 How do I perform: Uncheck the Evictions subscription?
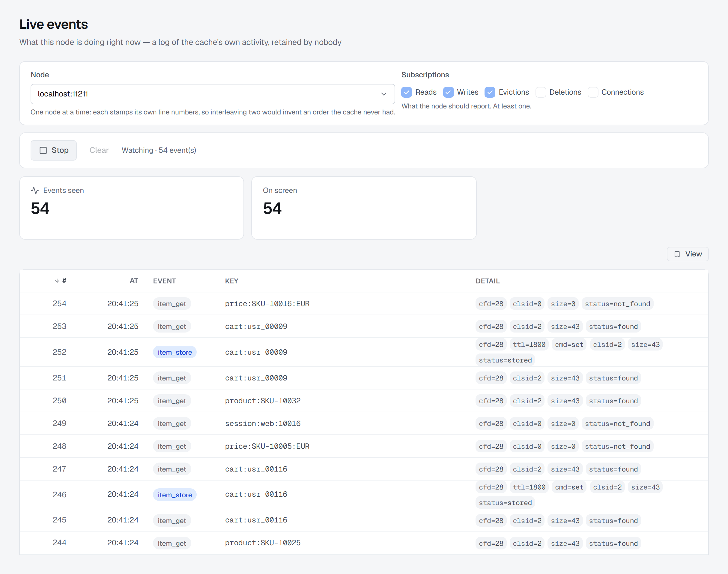(490, 92)
